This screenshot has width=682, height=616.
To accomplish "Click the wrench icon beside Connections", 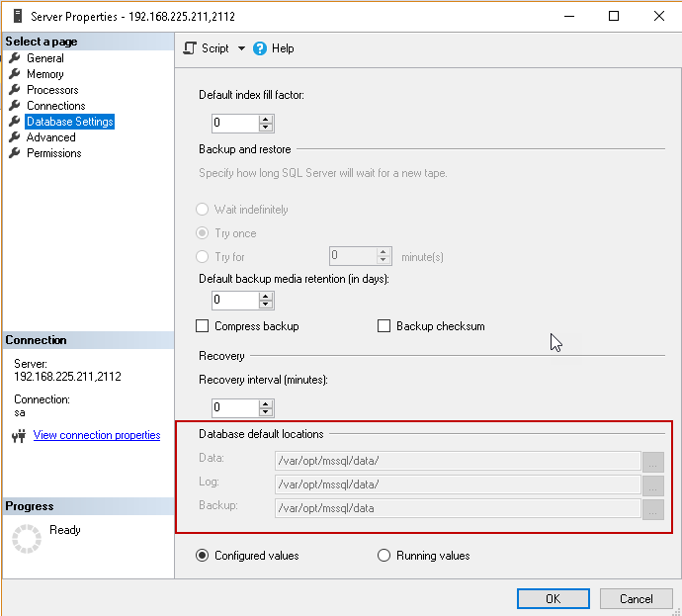I will pos(15,105).
